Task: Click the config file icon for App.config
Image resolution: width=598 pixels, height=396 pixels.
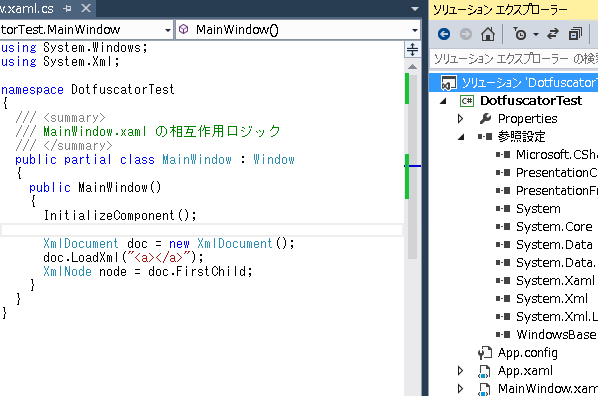Action: [485, 353]
